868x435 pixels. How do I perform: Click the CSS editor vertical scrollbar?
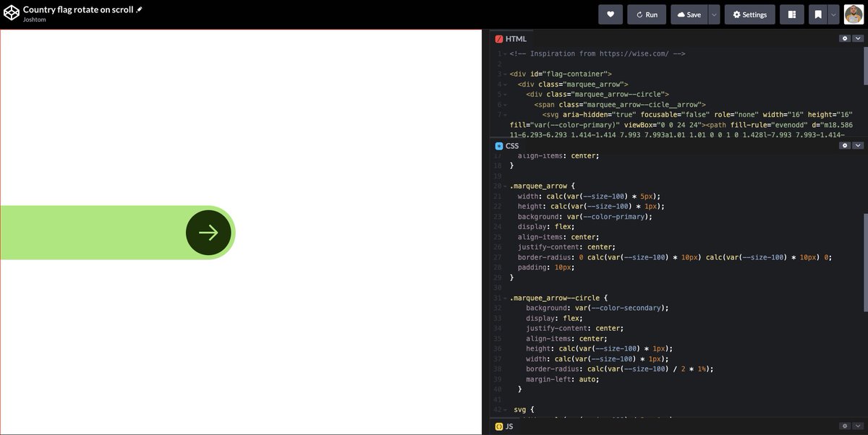coord(865,264)
